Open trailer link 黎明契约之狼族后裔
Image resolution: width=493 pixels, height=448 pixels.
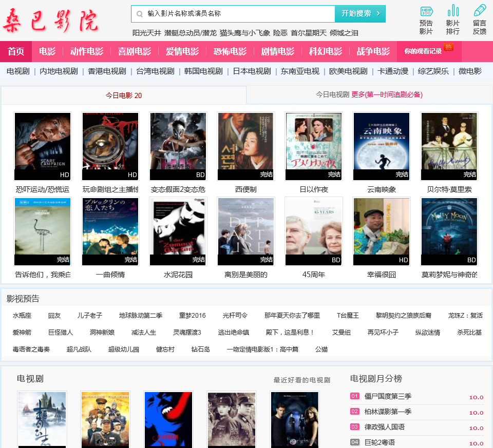pyautogui.click(x=404, y=316)
